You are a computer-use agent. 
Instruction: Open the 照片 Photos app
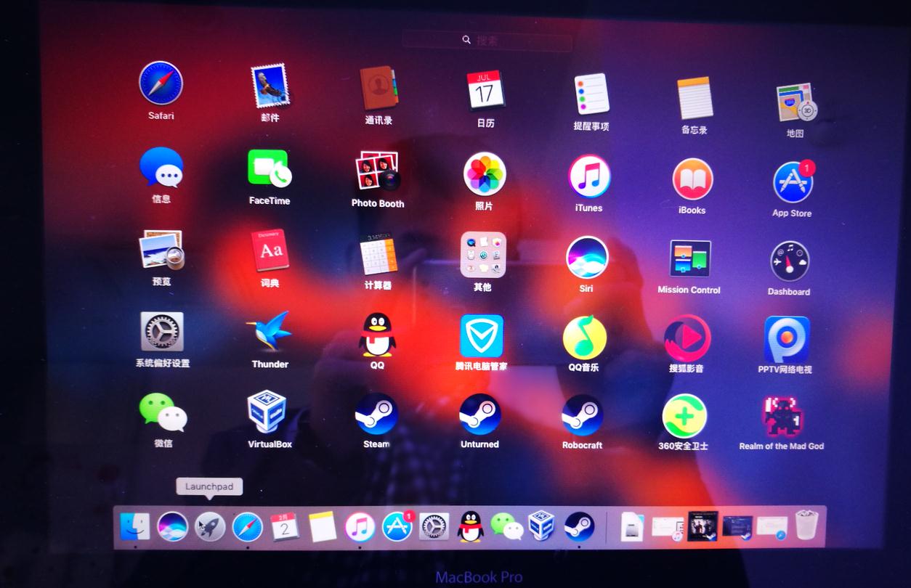click(x=485, y=174)
